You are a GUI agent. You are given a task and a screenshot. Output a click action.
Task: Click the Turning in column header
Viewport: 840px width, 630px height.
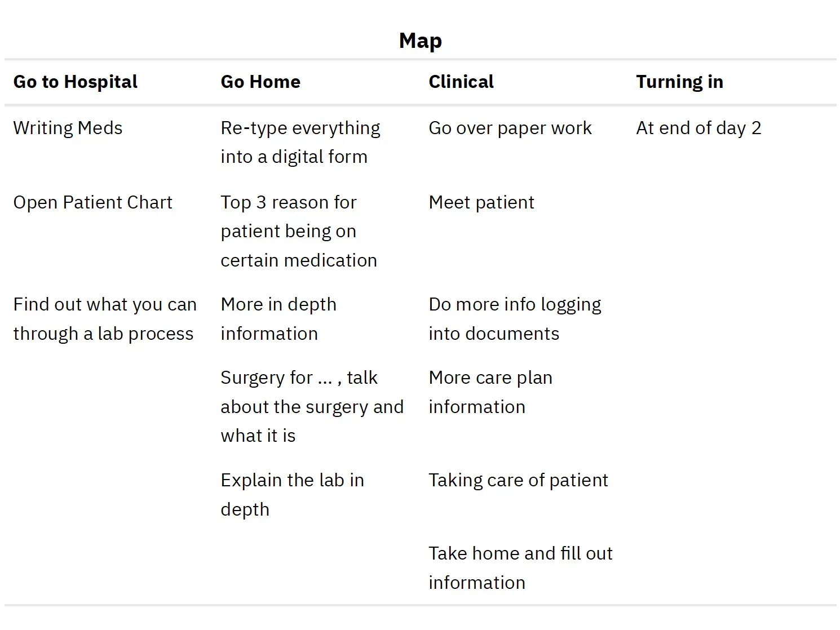(679, 82)
